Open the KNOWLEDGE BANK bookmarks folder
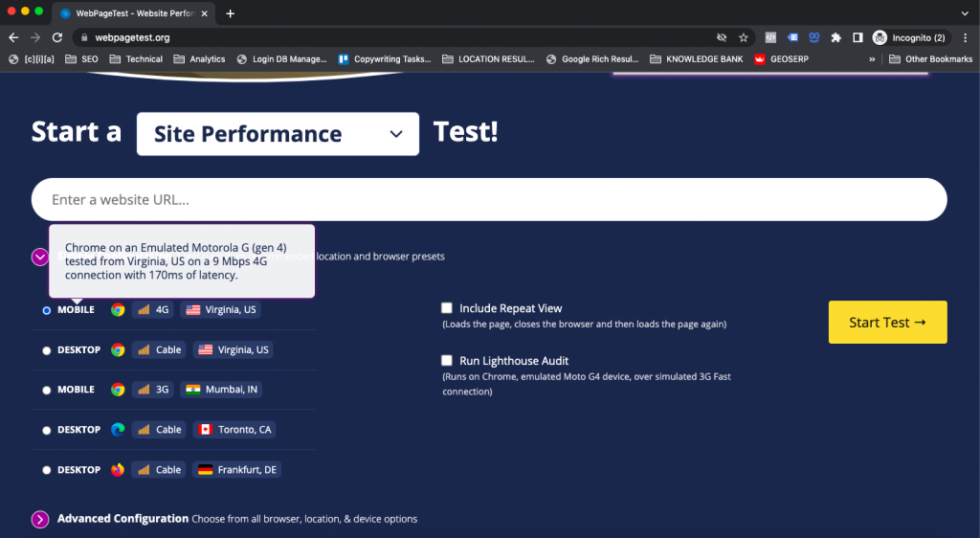The image size is (980, 538). [x=696, y=59]
